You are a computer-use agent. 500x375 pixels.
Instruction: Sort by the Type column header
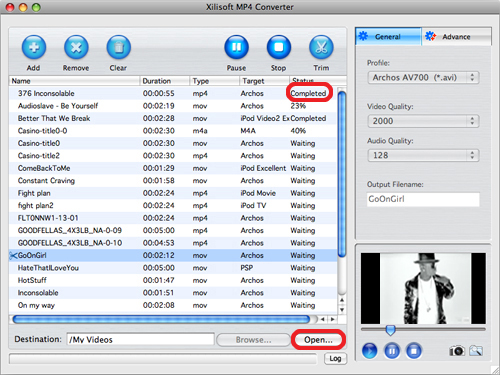pos(215,81)
